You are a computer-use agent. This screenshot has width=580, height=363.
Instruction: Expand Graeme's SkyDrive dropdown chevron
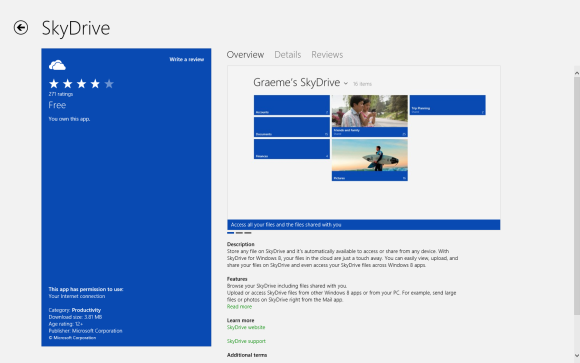tap(345, 84)
